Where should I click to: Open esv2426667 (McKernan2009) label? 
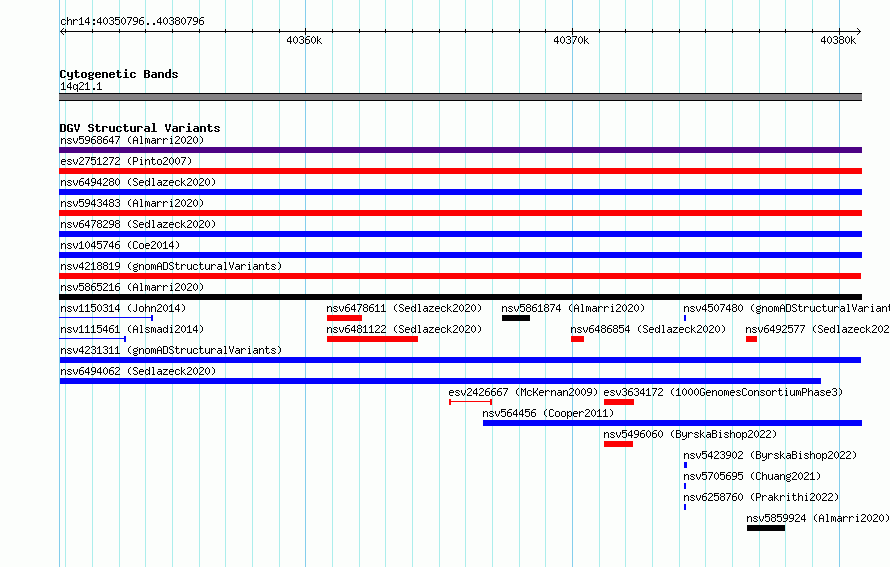pos(523,392)
